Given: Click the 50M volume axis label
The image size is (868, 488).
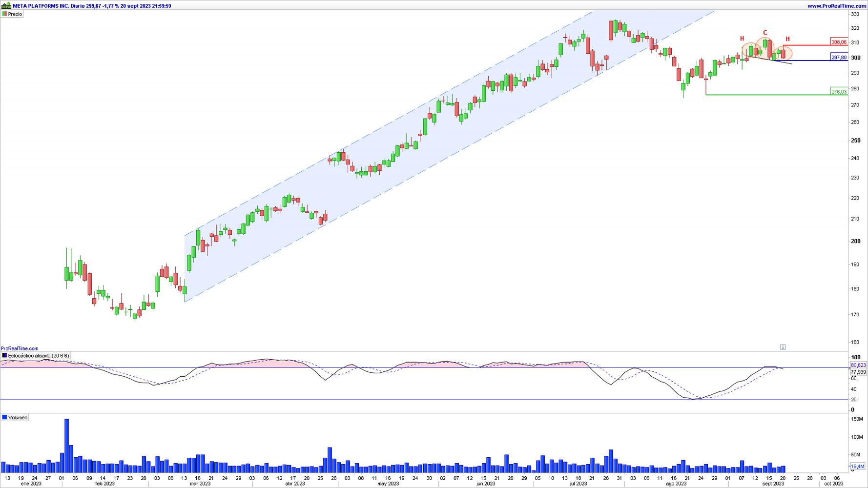Looking at the screenshot, I should [856, 455].
